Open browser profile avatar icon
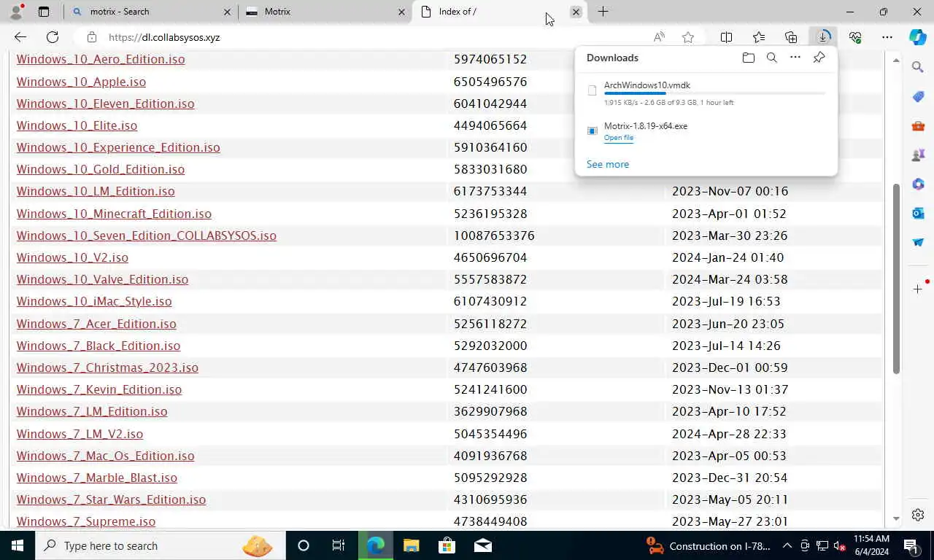 click(16, 12)
